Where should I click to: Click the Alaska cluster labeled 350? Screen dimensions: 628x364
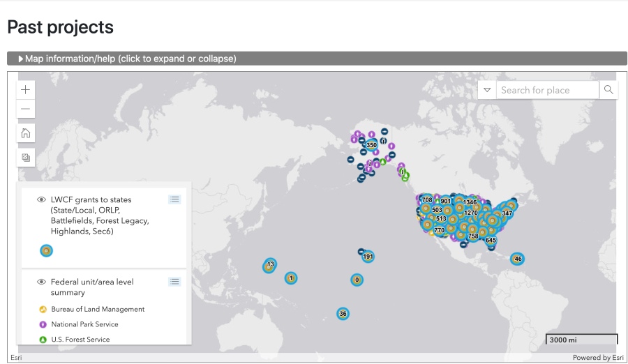(371, 145)
